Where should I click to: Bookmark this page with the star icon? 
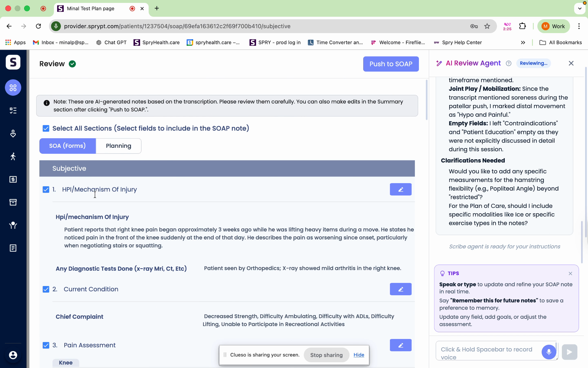point(487,26)
